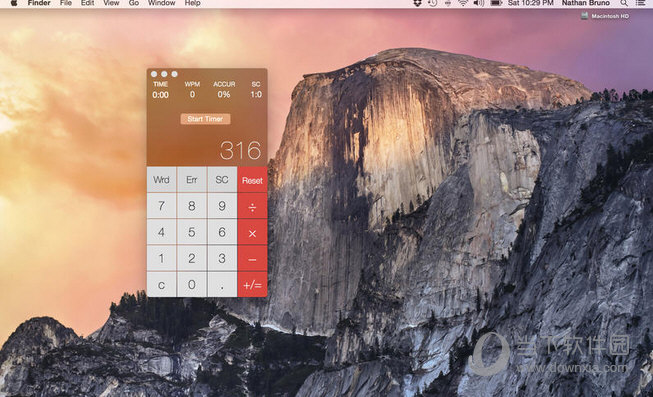This screenshot has height=397, width=653.
Task: Open the Wi-Fi status menu
Action: [463, 3]
